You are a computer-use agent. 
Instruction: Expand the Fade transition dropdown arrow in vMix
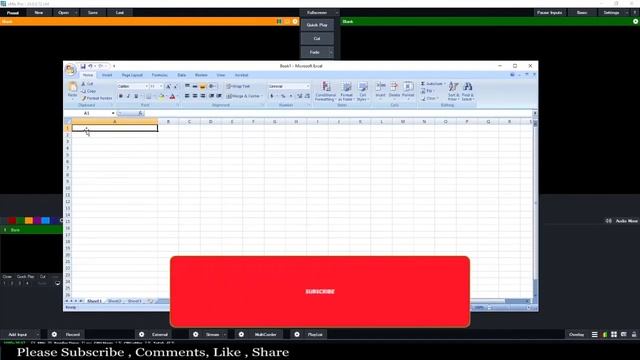pos(331,52)
